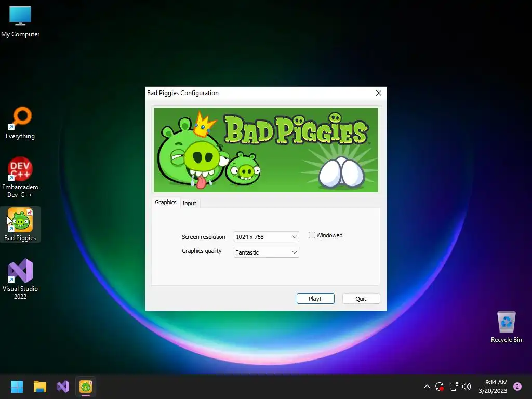Click the Quit button
Screen dimensions: 532x399
pos(361,299)
